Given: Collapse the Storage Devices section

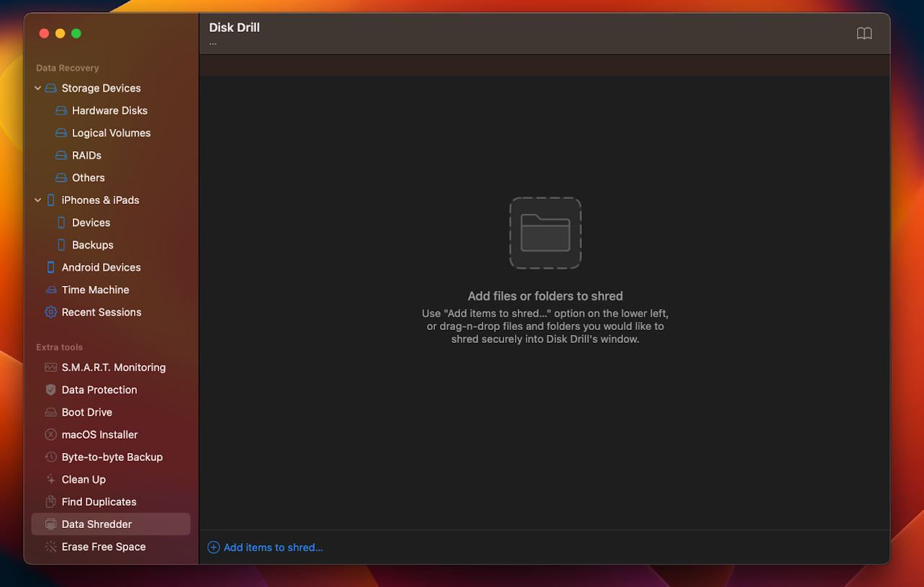Looking at the screenshot, I should (x=37, y=88).
